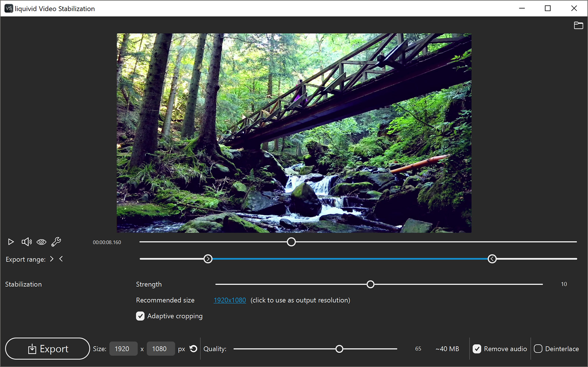The width and height of the screenshot is (588, 367).
Task: Select the export arrow icon inside Export button
Action: pyautogui.click(x=32, y=349)
